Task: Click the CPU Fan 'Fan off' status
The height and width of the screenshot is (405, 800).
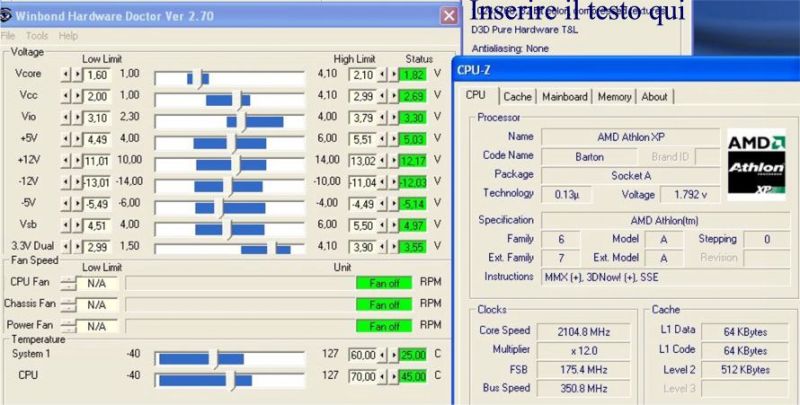Action: pos(384,283)
